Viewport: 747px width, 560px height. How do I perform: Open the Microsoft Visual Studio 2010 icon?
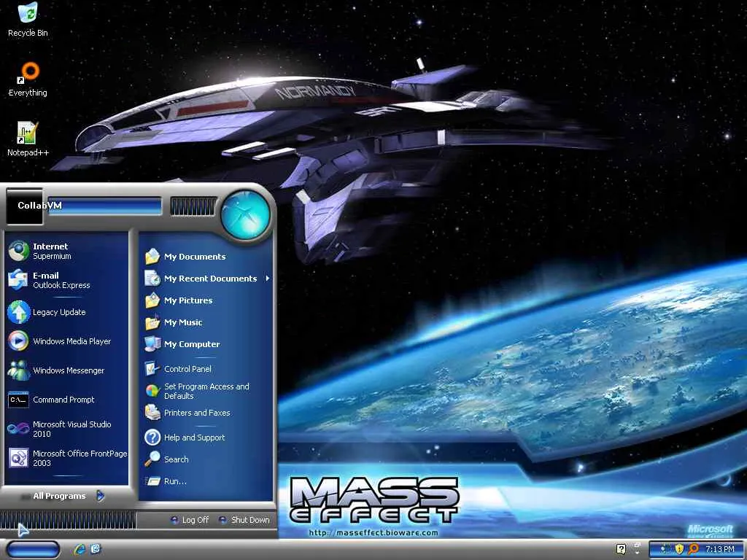[18, 429]
